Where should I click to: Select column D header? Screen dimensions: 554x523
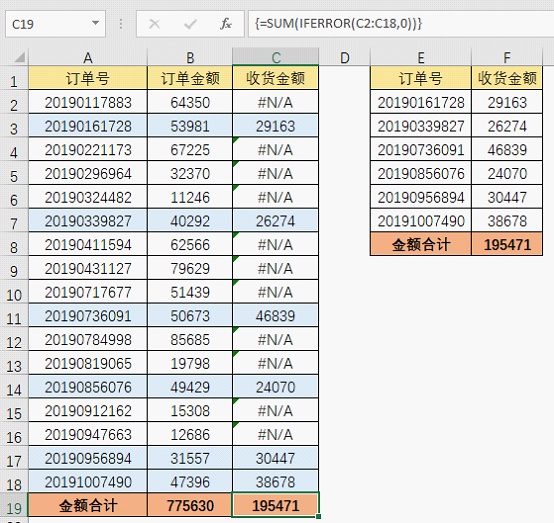344,57
